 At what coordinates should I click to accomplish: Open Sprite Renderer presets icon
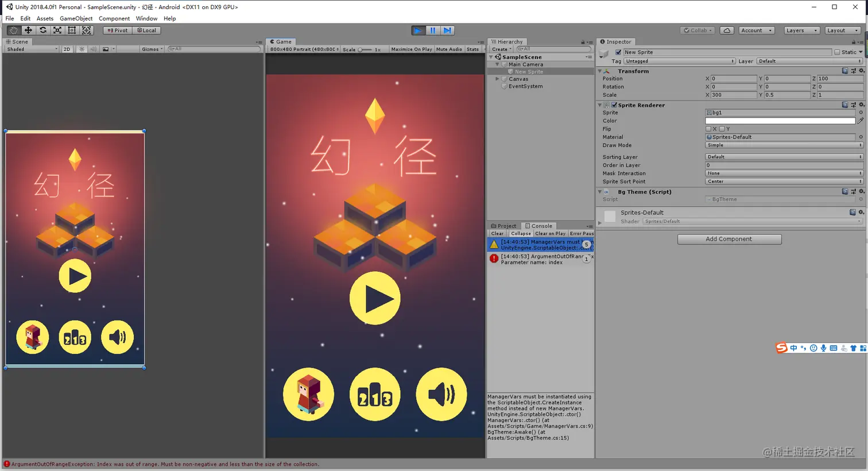[x=853, y=105]
